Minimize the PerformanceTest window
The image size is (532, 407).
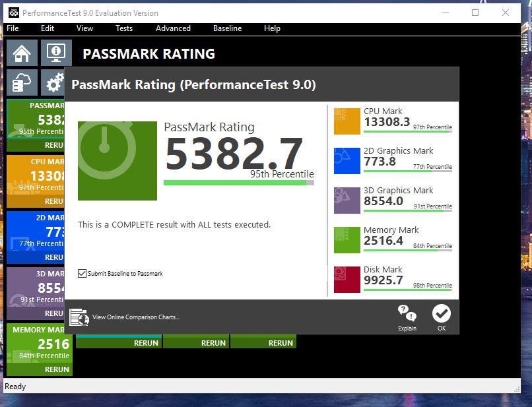pyautogui.click(x=446, y=13)
